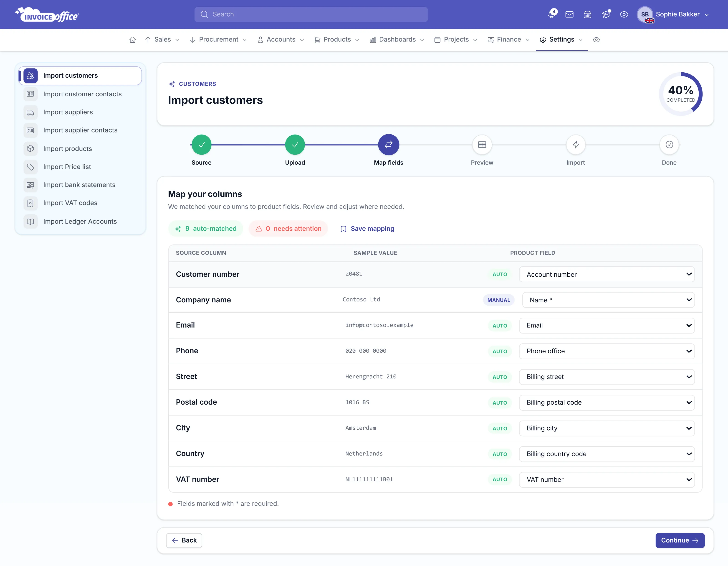Click the Import lightning step icon
This screenshot has height=566, width=728.
tap(576, 145)
